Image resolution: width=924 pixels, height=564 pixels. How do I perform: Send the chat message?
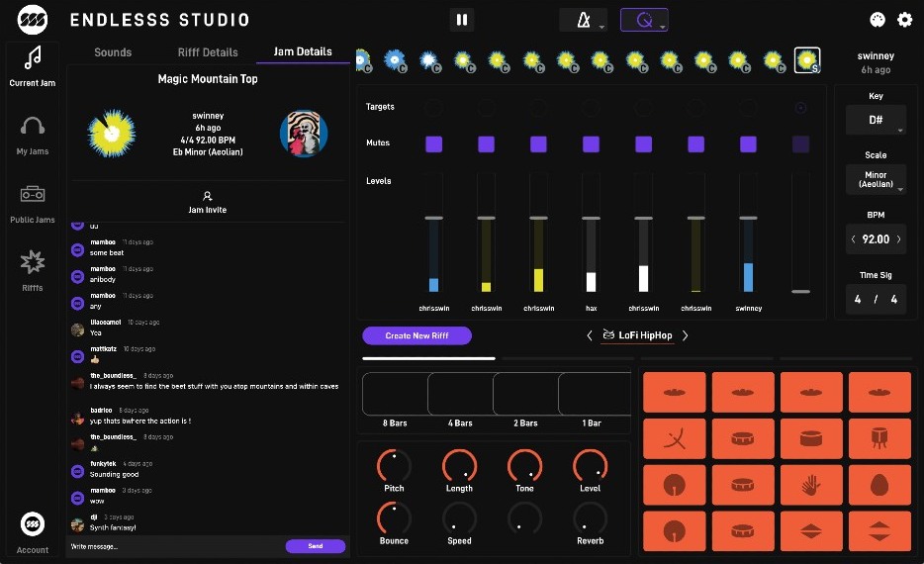(316, 546)
